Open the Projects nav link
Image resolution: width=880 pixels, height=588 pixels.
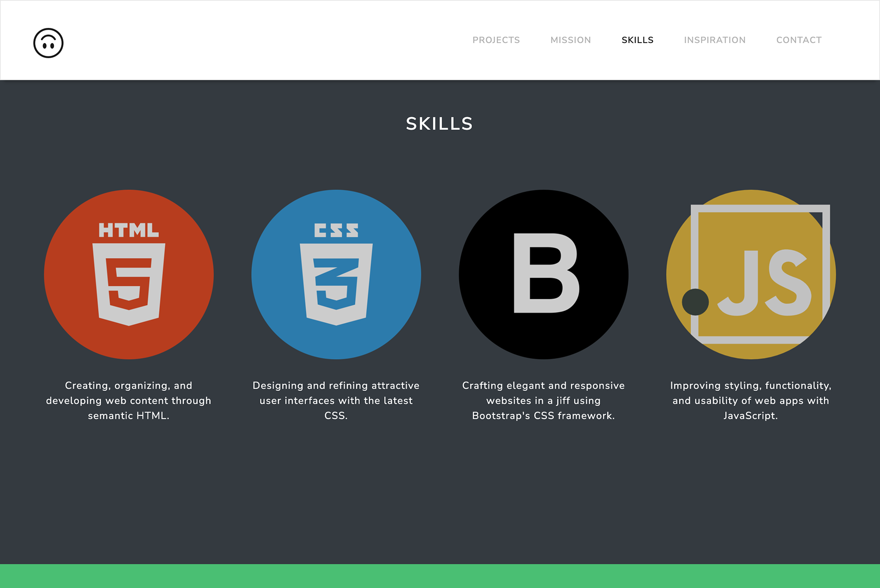click(496, 40)
